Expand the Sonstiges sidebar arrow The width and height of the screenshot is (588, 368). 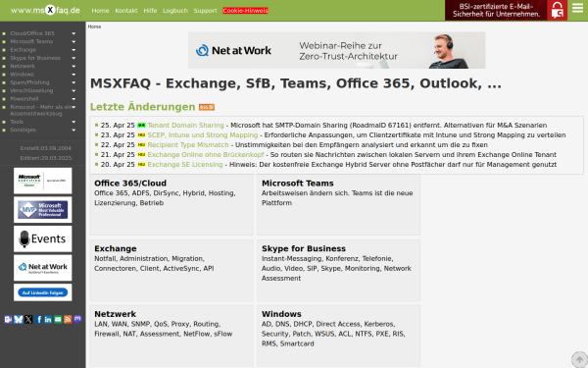click(73, 130)
